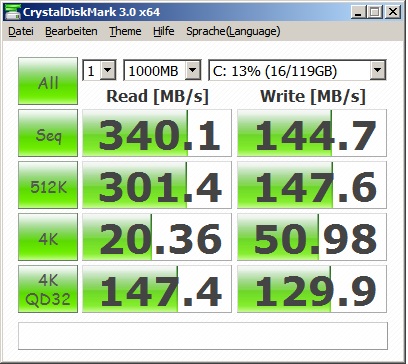The height and width of the screenshot is (364, 408).
Task: Start the 512K benchmark test
Action: (48, 185)
